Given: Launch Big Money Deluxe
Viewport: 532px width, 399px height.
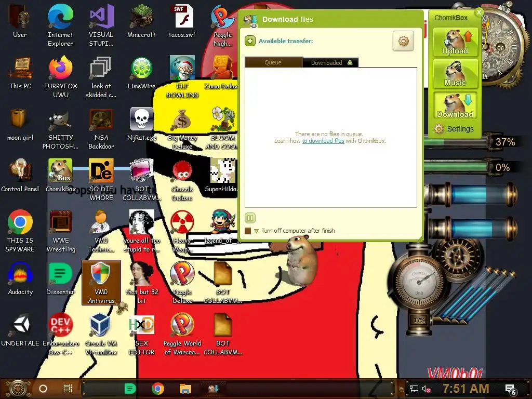Looking at the screenshot, I should point(182,129).
